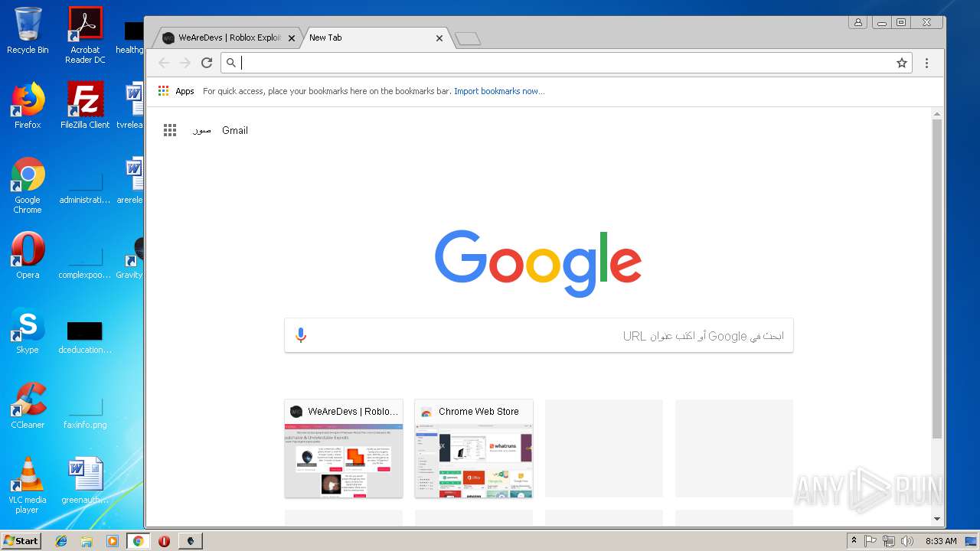Open the Import bookmarks now link
This screenshot has height=551, width=980.
click(499, 91)
